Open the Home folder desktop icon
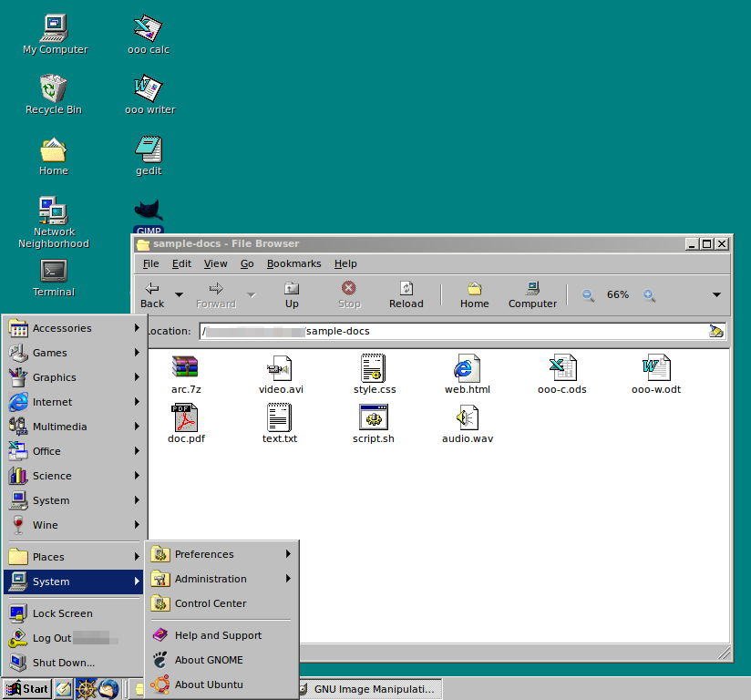Image resolution: width=751 pixels, height=700 pixels. (54, 156)
